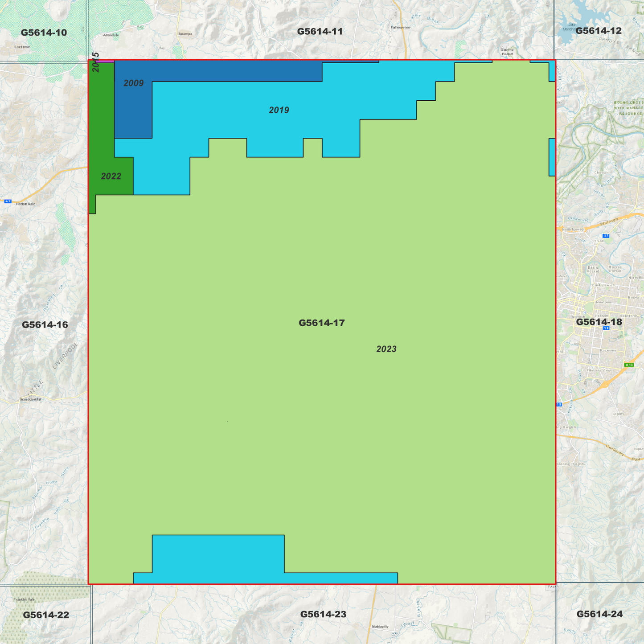Select the 2009 label in dark blue region
The width and height of the screenshot is (644, 644).
coord(133,83)
